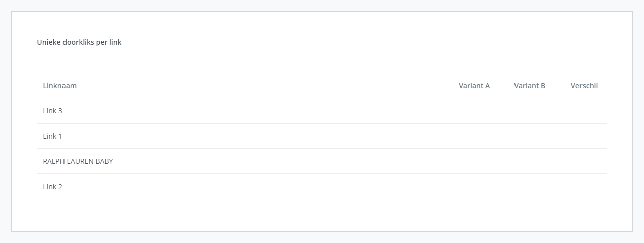Click Variant B cell for RALPH LAUREN BABY
The image size is (644, 243).
point(529,161)
